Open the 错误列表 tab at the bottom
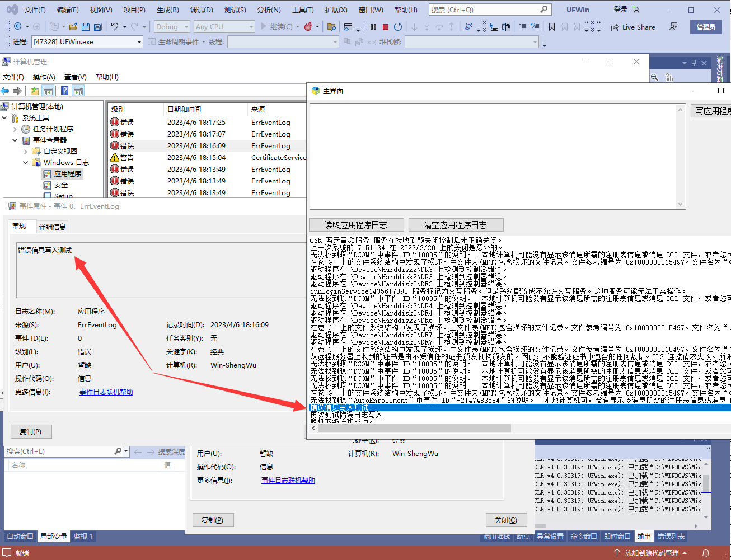731x560 pixels. [671, 536]
